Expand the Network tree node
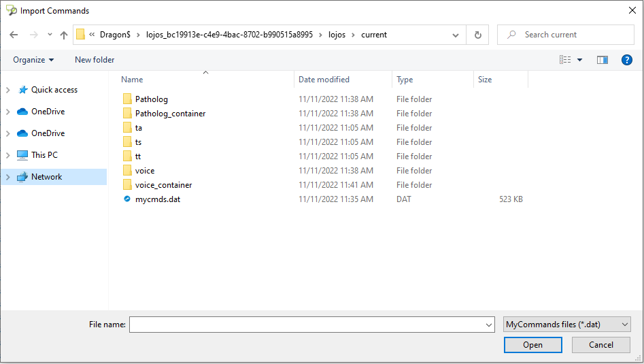644x364 pixels. pyautogui.click(x=7, y=177)
